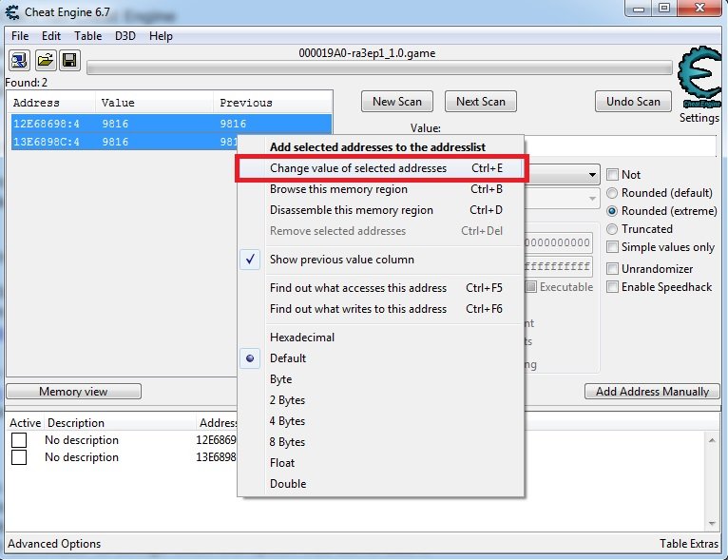Toggle Show previous value column

click(x=381, y=260)
